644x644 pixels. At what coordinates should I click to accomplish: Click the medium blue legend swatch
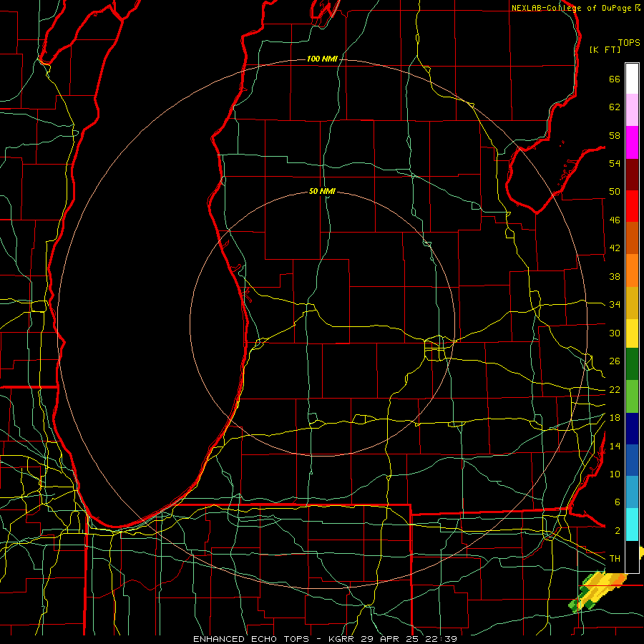[632, 460]
